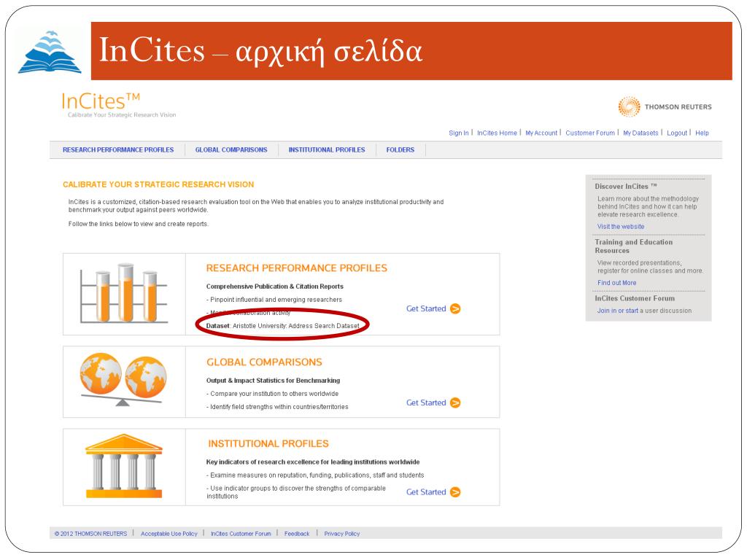Click the Sign In link
This screenshot has width=747, height=560.
click(x=459, y=133)
